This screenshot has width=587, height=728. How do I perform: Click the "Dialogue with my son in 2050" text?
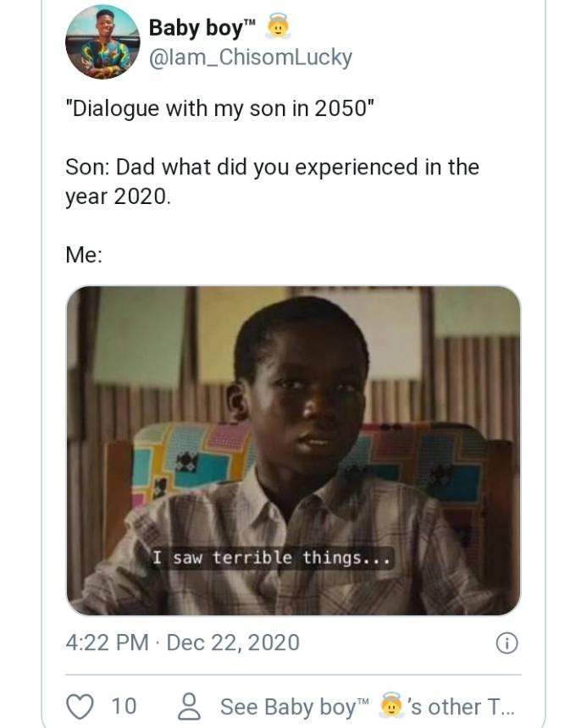219,111
